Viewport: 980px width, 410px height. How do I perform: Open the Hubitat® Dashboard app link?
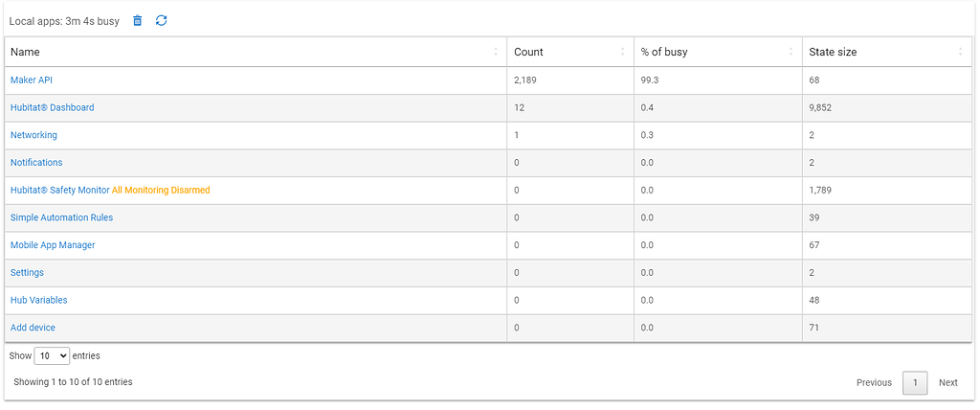(x=53, y=107)
